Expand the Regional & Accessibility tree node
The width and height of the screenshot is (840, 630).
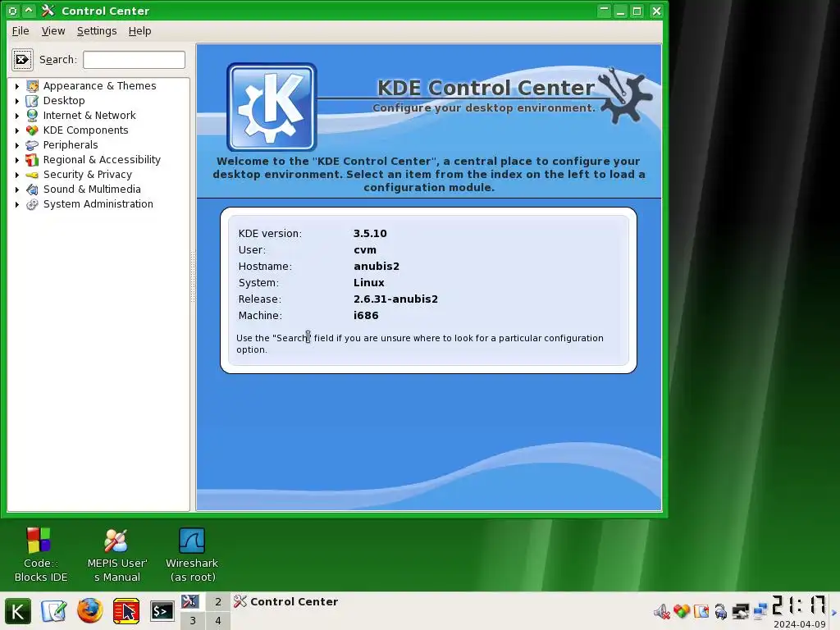(x=17, y=160)
